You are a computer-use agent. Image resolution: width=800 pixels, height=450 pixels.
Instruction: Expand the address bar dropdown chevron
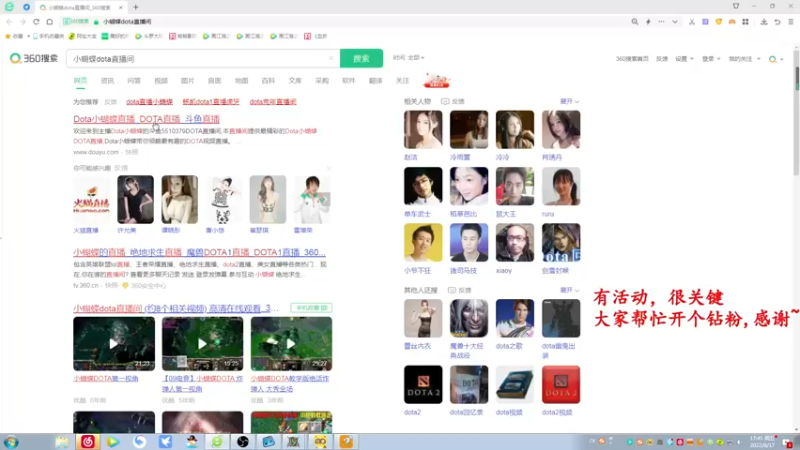674,22
